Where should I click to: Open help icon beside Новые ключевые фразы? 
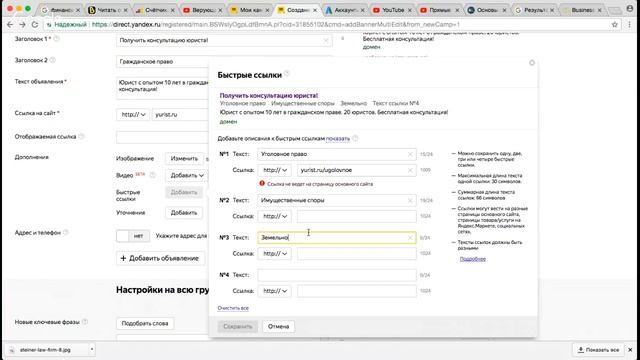(x=85, y=322)
